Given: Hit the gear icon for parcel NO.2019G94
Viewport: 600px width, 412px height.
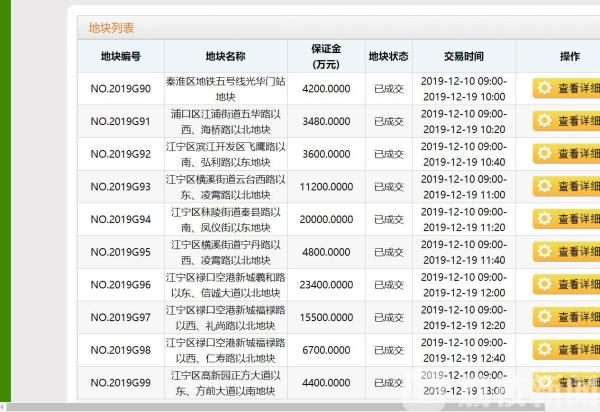Looking at the screenshot, I should point(544,219).
